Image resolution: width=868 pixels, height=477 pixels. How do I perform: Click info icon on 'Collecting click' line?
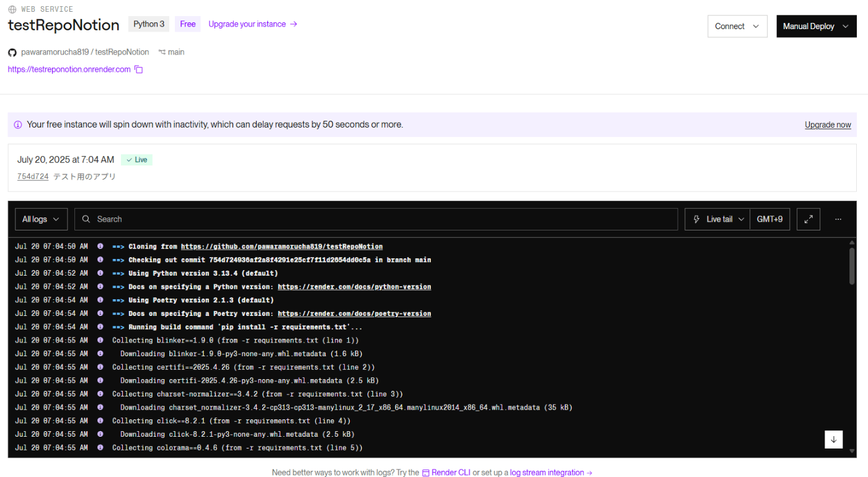pos(100,421)
